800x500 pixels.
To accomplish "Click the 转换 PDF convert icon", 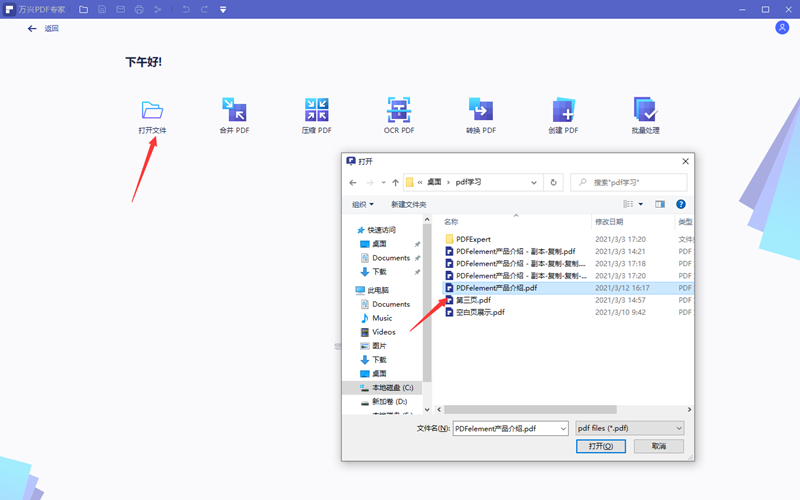I will click(x=481, y=110).
